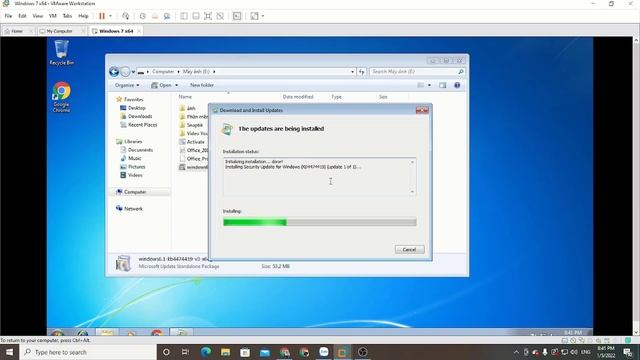This screenshot has width=640, height=360.
Task: Open the notification center icon in the taskbar
Action: tap(628, 352)
